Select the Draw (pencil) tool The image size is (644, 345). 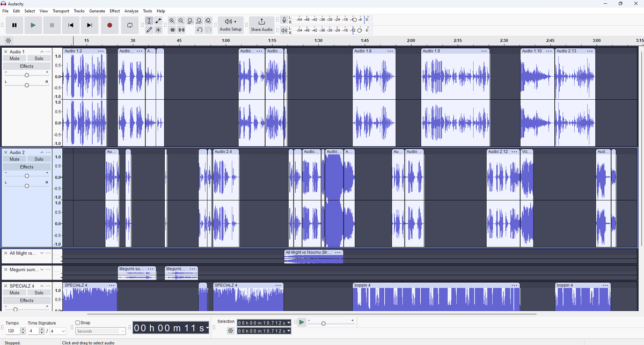pos(149,30)
